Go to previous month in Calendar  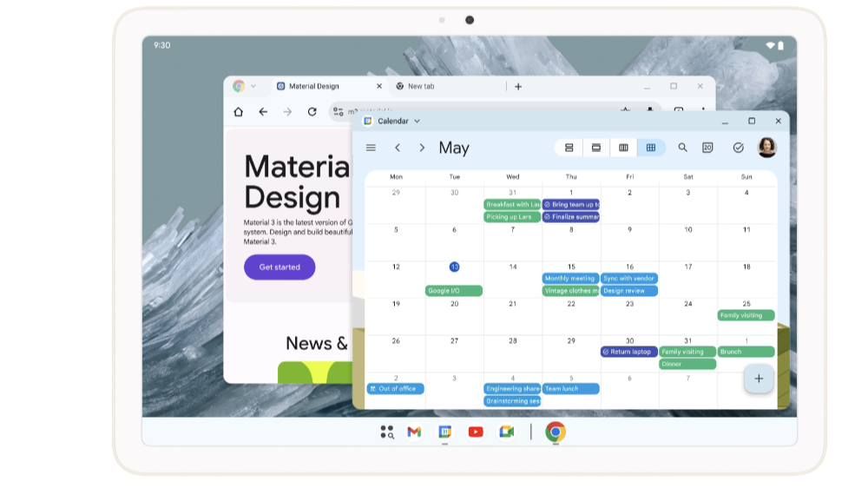pyautogui.click(x=398, y=148)
